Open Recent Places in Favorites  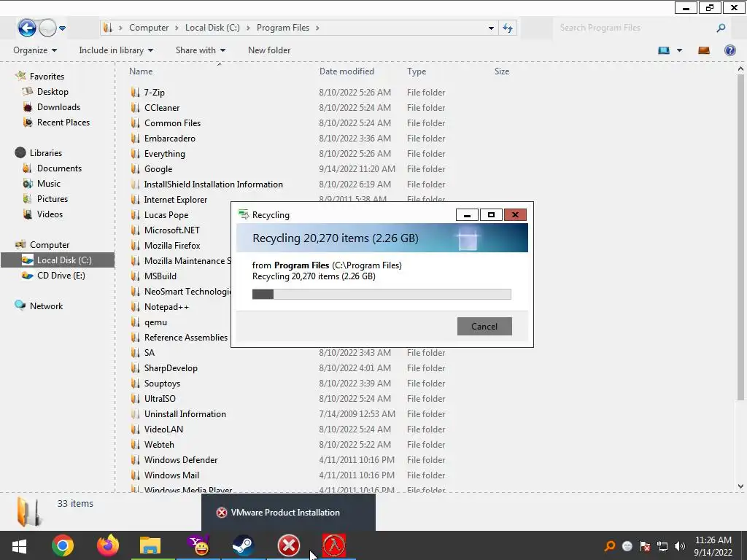click(x=63, y=122)
